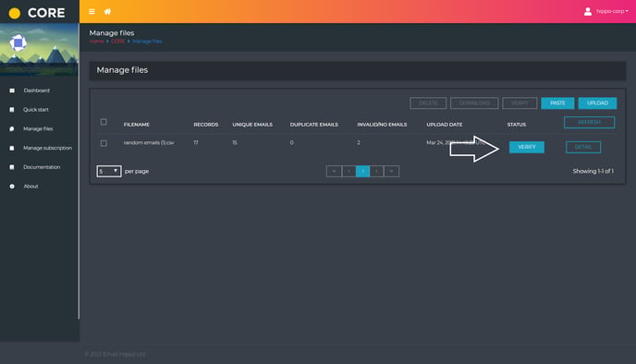Open Manage subscription page
This screenshot has width=636, height=364.
tap(47, 148)
